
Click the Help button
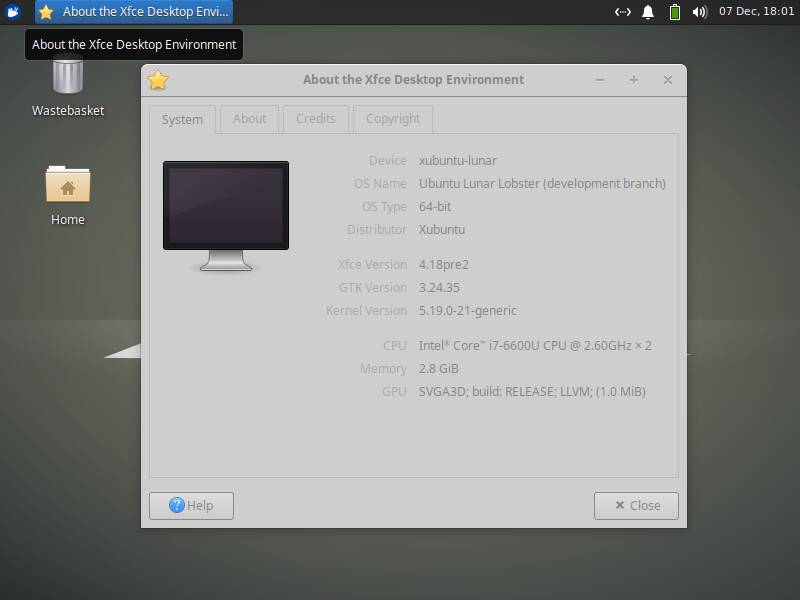[191, 506]
